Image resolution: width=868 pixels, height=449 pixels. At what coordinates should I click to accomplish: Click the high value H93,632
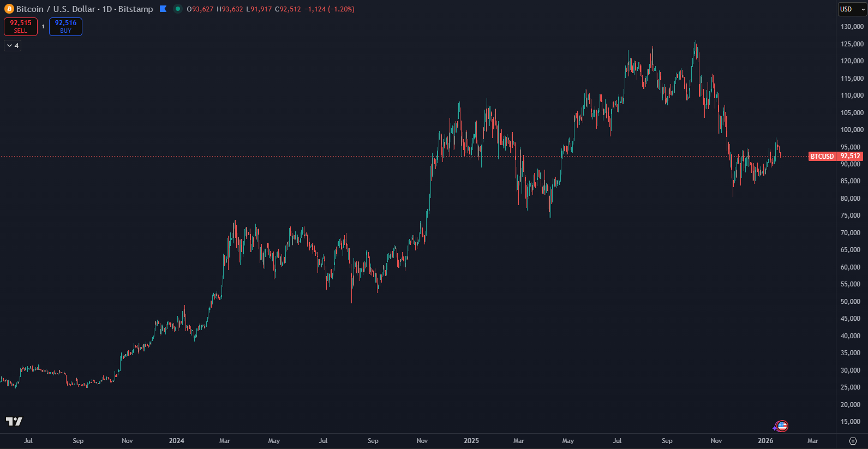(x=230, y=9)
